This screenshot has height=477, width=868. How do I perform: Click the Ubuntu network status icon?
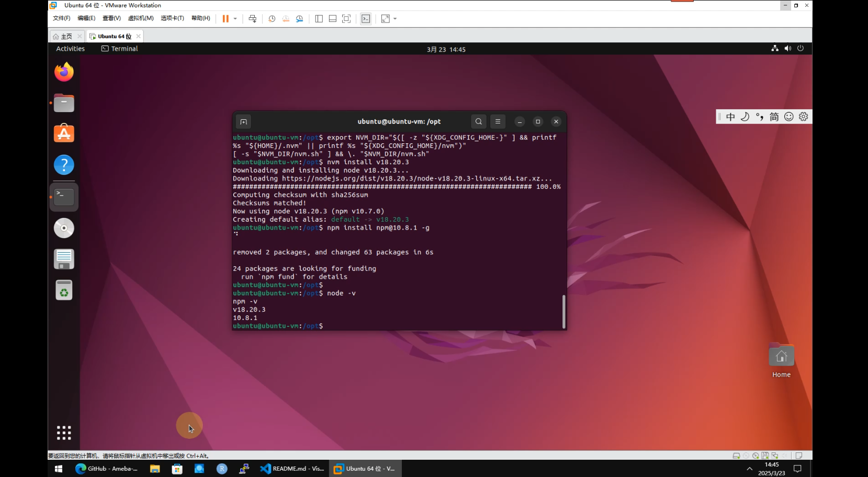[775, 48]
